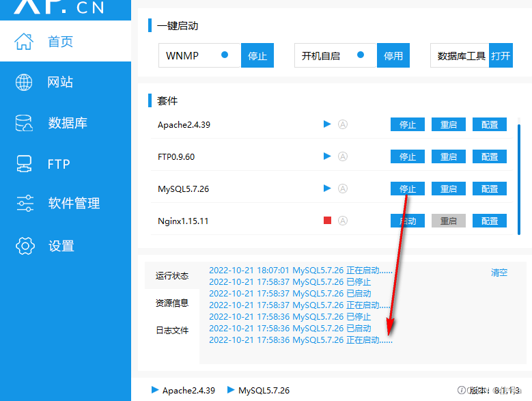
Task: Toggle the MySQL5.7.26 auto-start A icon
Action: click(343, 189)
